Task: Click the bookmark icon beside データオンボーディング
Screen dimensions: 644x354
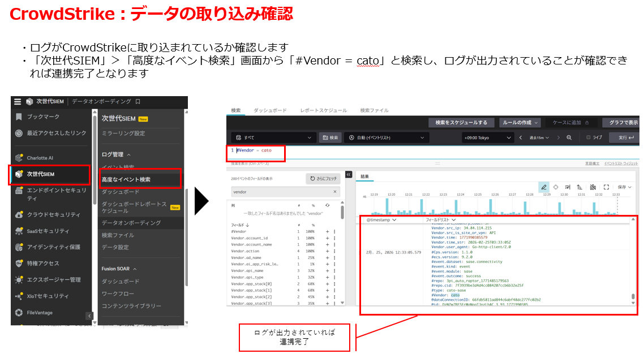Action: point(138,102)
